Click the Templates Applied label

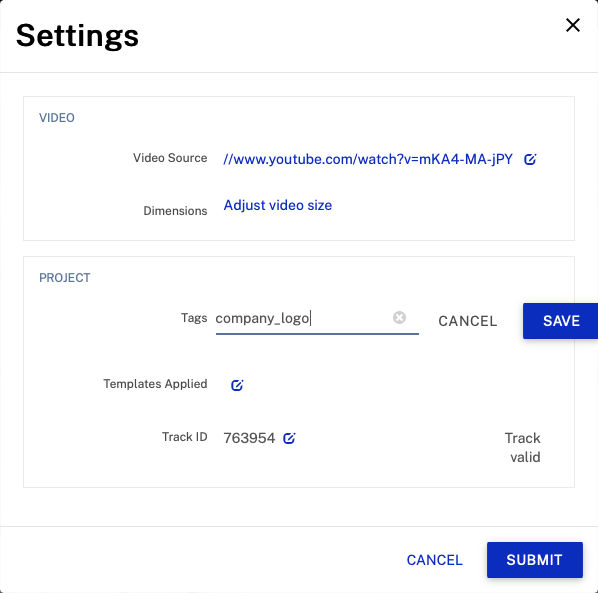[155, 384]
